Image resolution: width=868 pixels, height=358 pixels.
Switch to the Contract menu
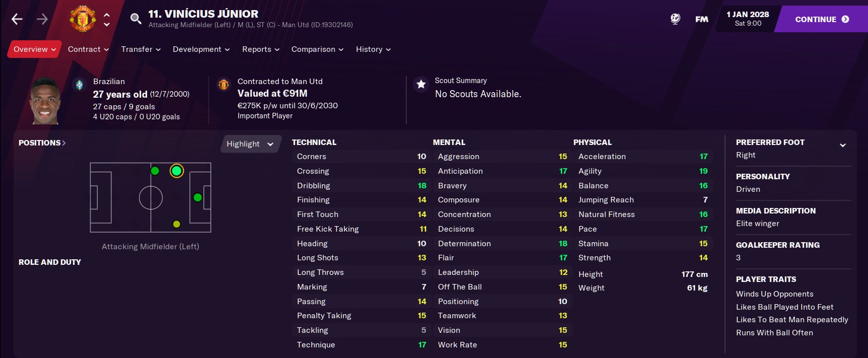(x=86, y=49)
